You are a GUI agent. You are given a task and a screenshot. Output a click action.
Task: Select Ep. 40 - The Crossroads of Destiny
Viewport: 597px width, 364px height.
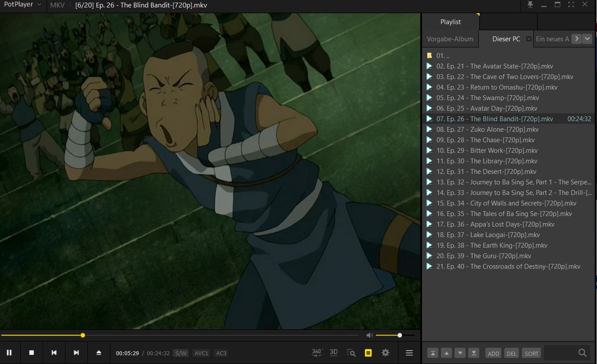pyautogui.click(x=508, y=267)
